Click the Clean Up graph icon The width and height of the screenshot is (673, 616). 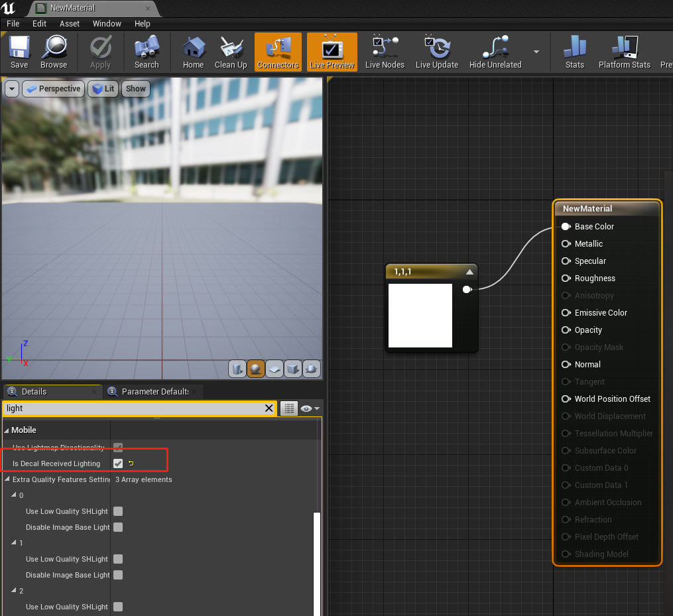click(x=231, y=52)
